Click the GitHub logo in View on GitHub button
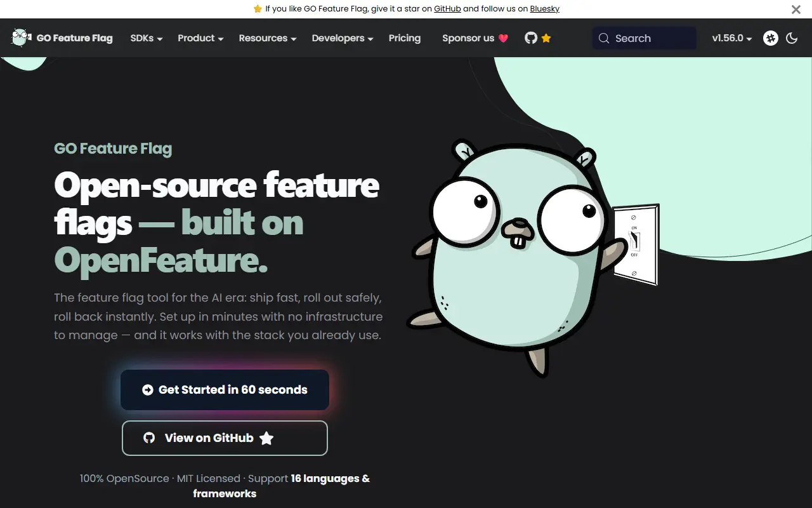This screenshot has width=812, height=508. tap(149, 438)
